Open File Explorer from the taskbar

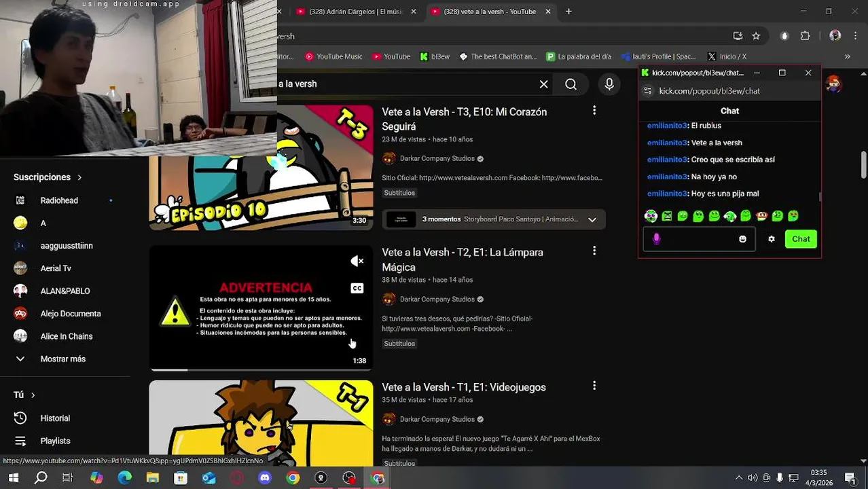[x=152, y=478]
